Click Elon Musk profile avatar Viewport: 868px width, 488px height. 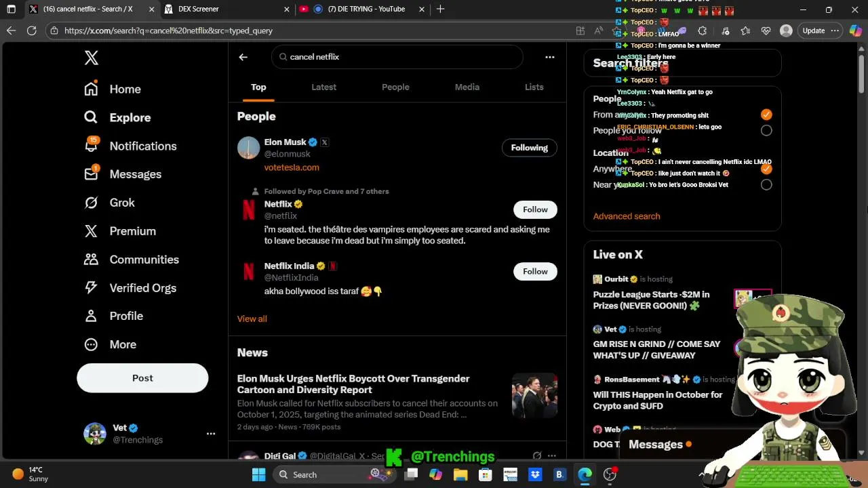pos(248,148)
